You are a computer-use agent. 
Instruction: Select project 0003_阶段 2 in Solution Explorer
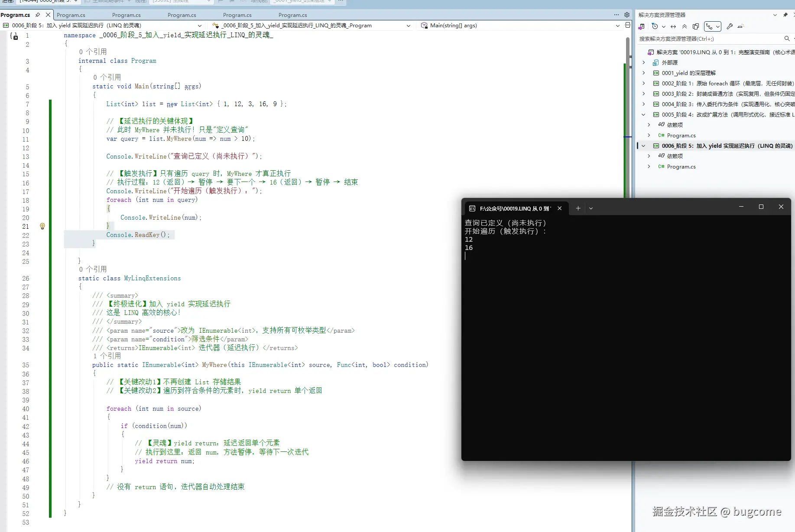[728, 94]
